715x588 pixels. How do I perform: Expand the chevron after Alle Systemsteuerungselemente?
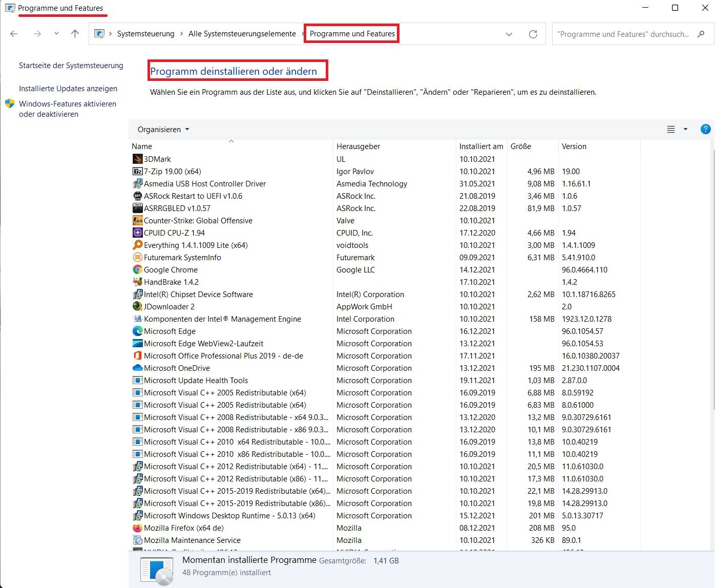click(x=303, y=34)
